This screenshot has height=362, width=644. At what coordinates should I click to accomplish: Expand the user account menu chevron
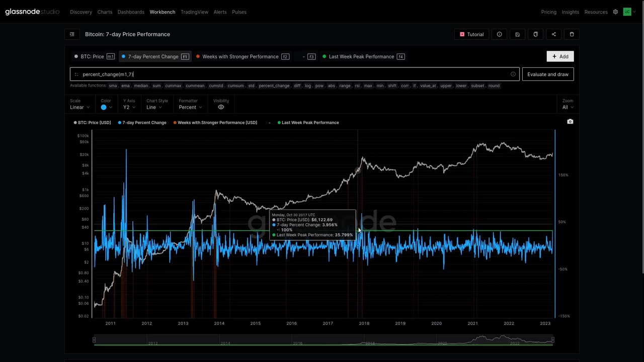634,12
